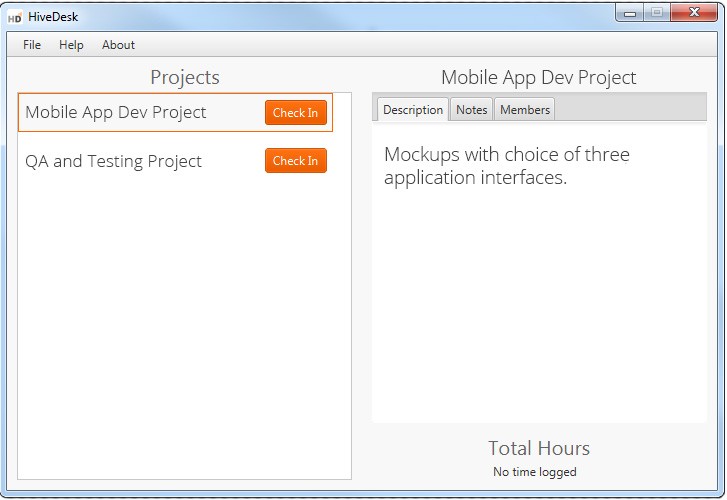Screen dimensions: 727x500
Task: Switch to the Members tab
Action: (525, 109)
